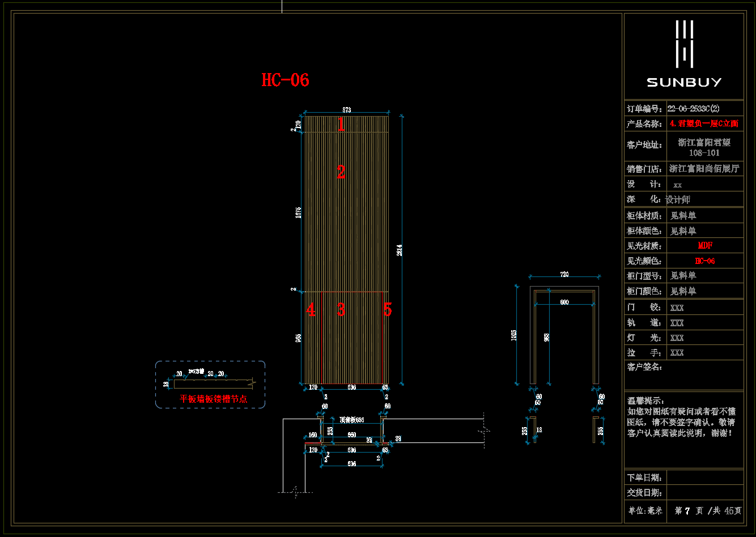Click red panel number 4 label
Screen dimensions: 756x537
coord(311,310)
